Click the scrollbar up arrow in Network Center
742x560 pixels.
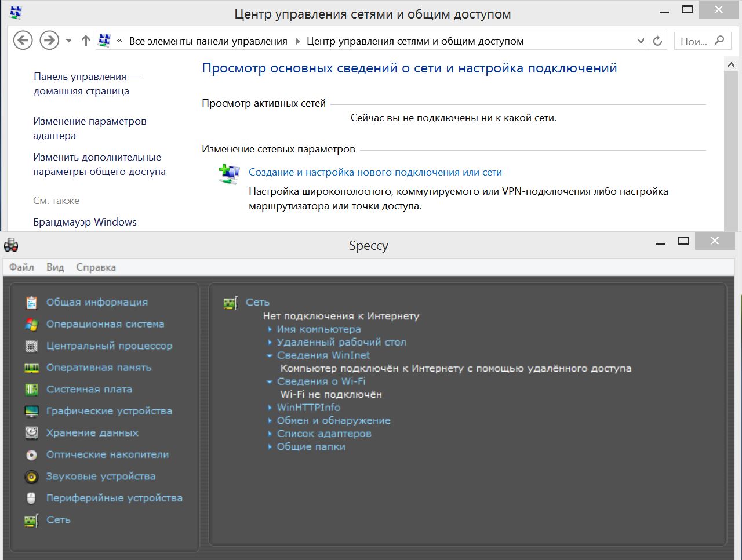(x=731, y=66)
